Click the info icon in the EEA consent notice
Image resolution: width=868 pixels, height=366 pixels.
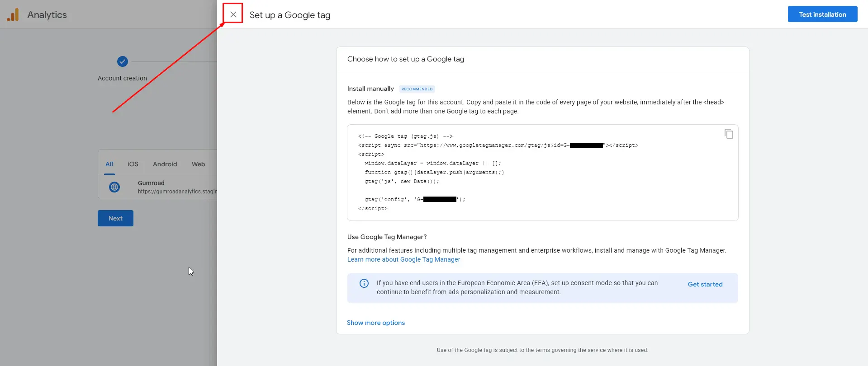click(x=364, y=283)
